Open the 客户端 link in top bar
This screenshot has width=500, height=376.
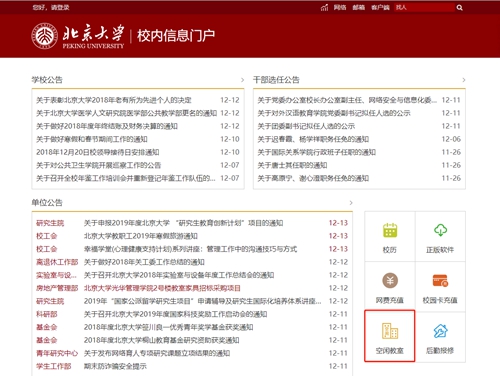coord(380,7)
